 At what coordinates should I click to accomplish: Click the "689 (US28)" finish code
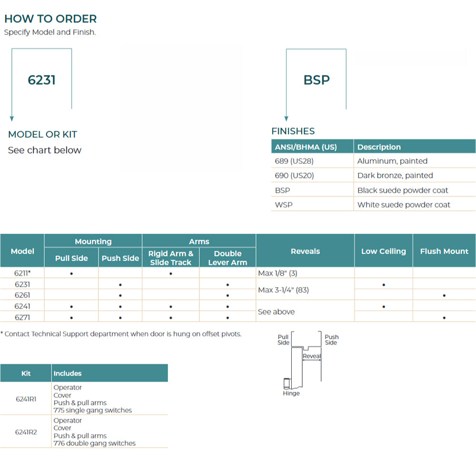pos(294,161)
